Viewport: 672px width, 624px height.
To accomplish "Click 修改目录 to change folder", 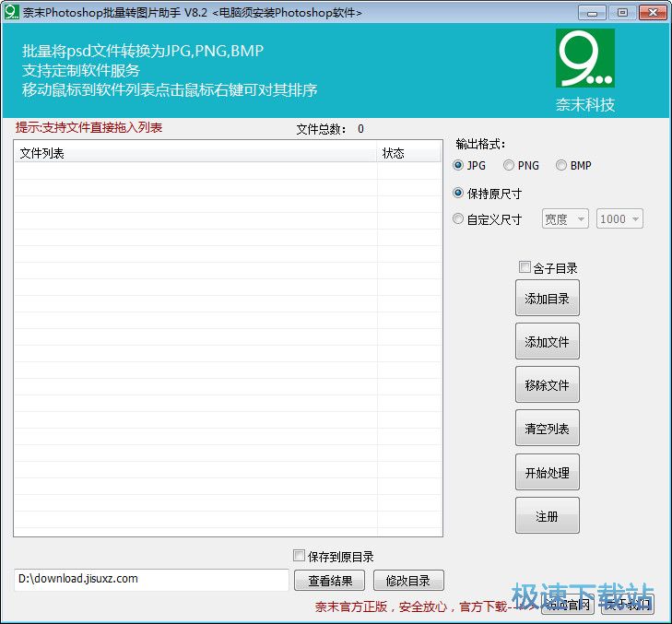I will [408, 580].
